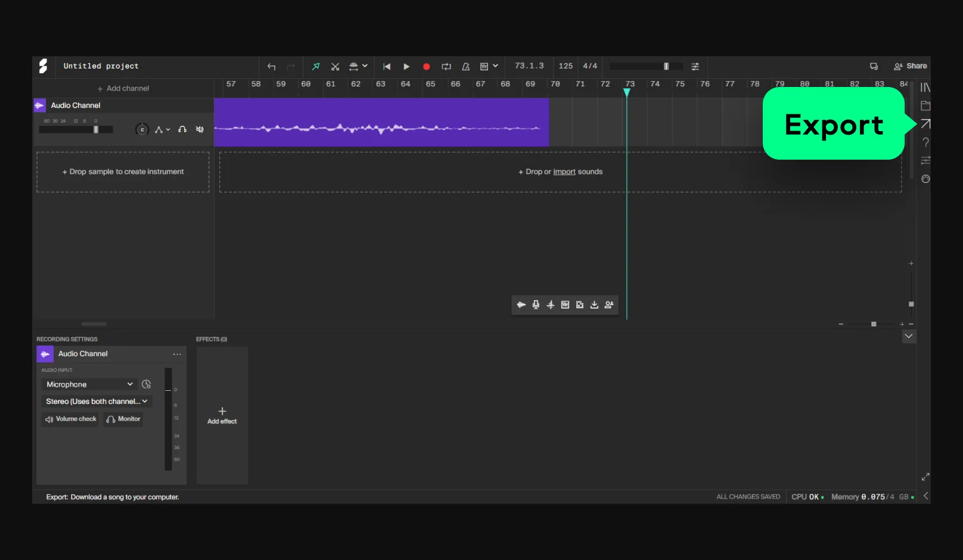This screenshot has width=963, height=560.
Task: Click the microphone icon in floating toolbar
Action: click(x=536, y=305)
